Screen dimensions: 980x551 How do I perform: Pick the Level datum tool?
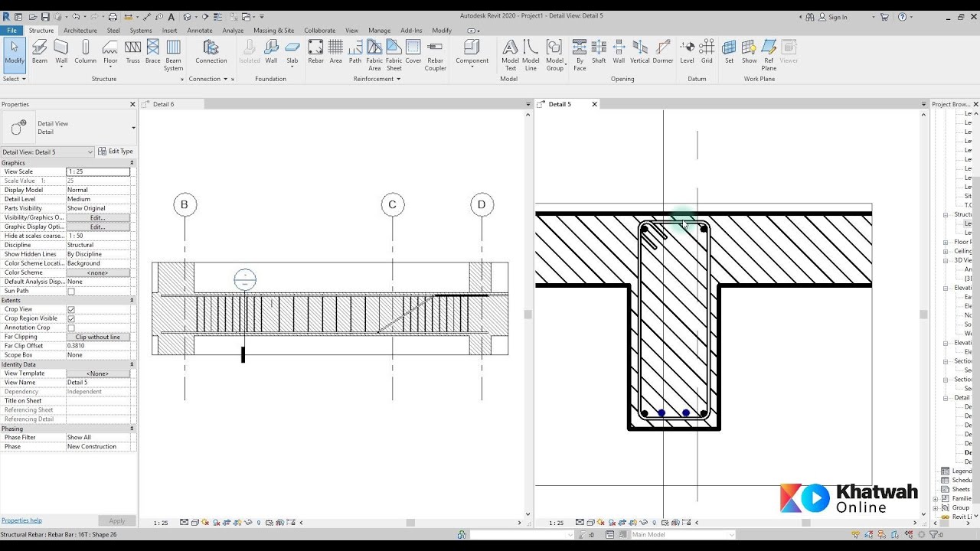coord(687,51)
